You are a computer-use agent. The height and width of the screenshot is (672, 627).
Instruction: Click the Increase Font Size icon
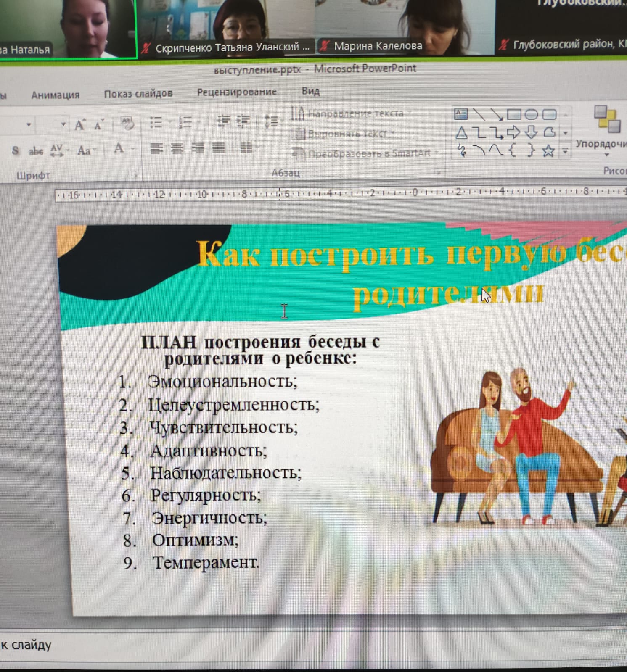(79, 125)
